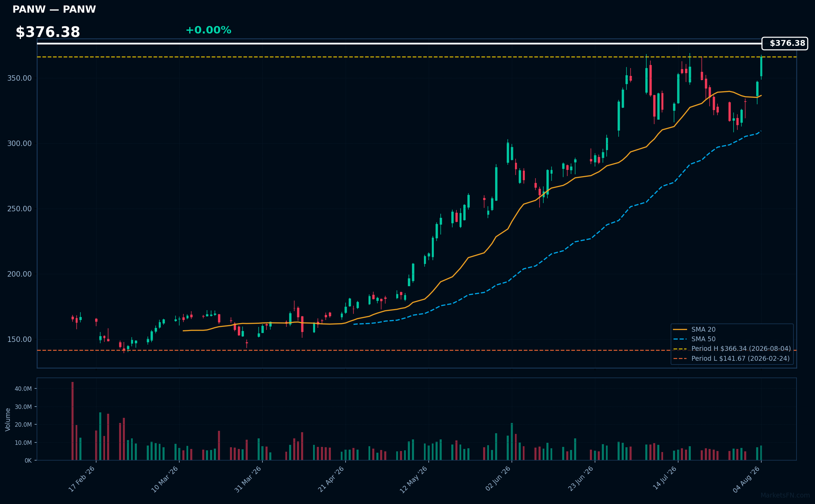Click the 250.00 price axis label
Screen dimensions: 815x504
20,209
